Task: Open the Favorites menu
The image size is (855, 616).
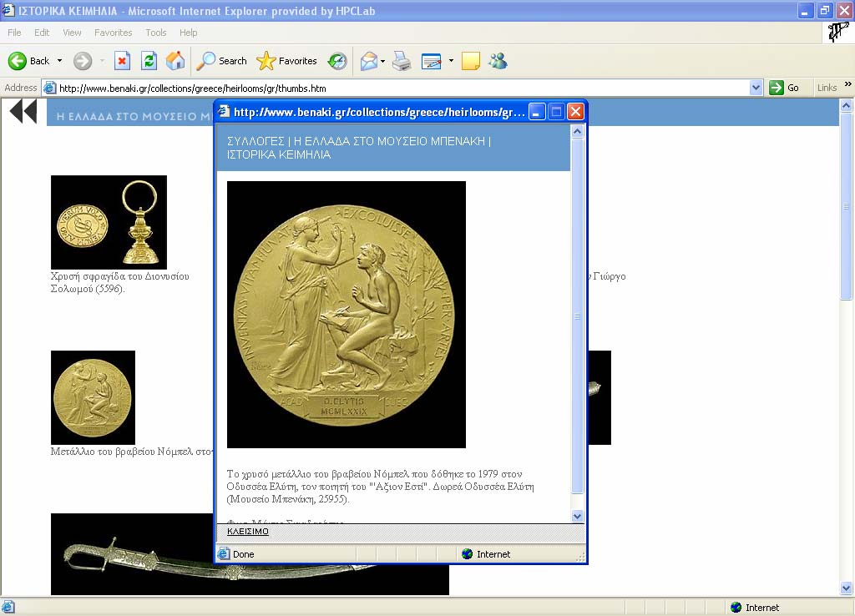Action: (114, 33)
